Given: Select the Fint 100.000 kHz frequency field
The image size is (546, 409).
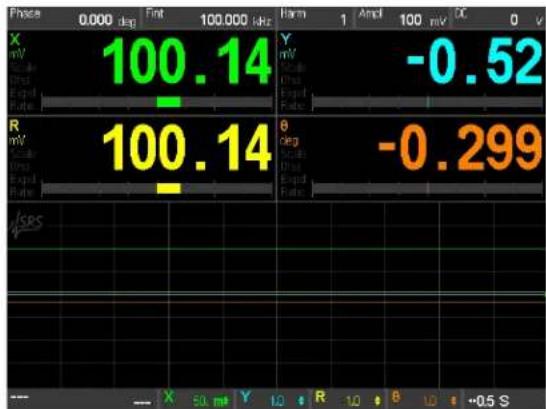Looking at the screenshot, I should click(208, 19).
